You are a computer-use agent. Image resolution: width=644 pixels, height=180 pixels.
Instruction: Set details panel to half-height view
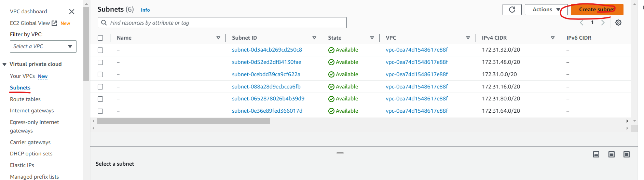coord(612,154)
